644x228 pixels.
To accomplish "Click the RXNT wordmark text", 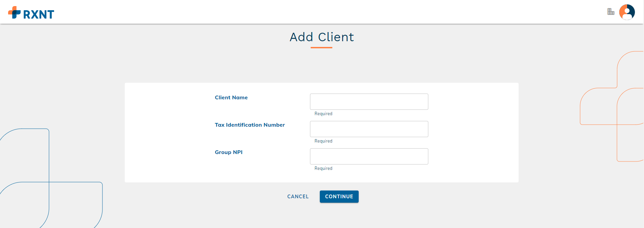I will pos(39,15).
